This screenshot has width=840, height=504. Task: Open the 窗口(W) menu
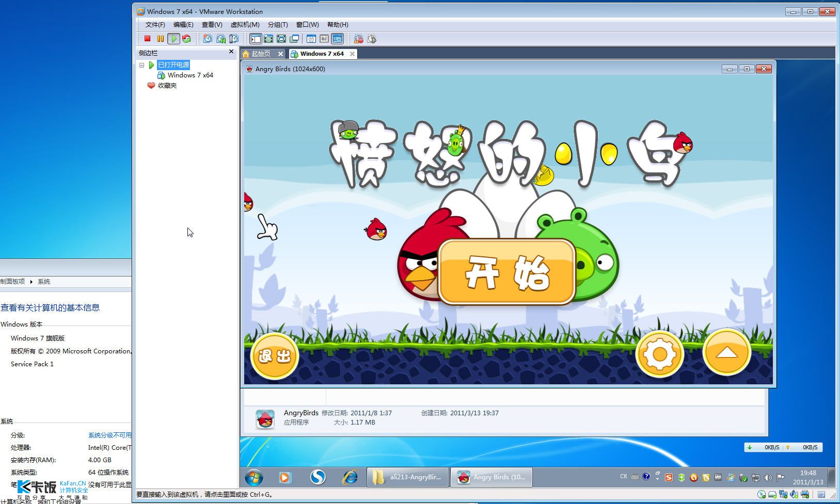(307, 25)
